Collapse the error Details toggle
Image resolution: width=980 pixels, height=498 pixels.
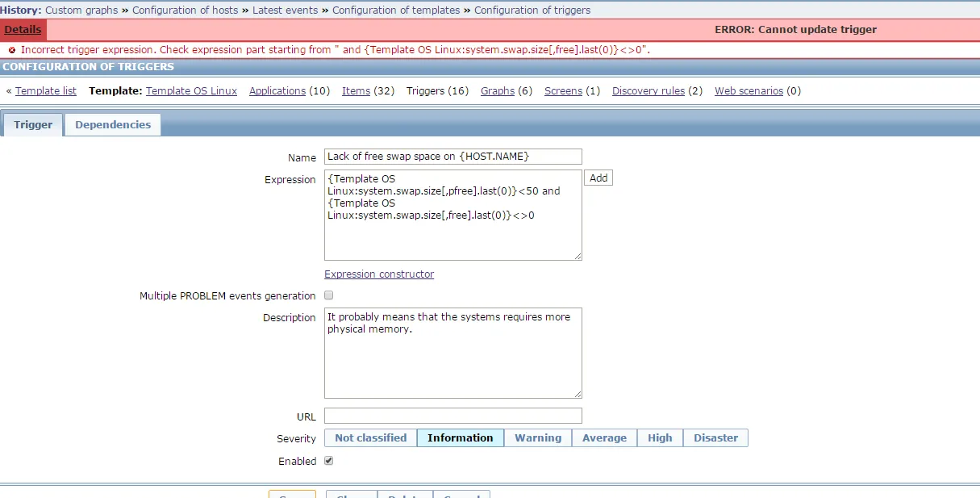point(23,30)
